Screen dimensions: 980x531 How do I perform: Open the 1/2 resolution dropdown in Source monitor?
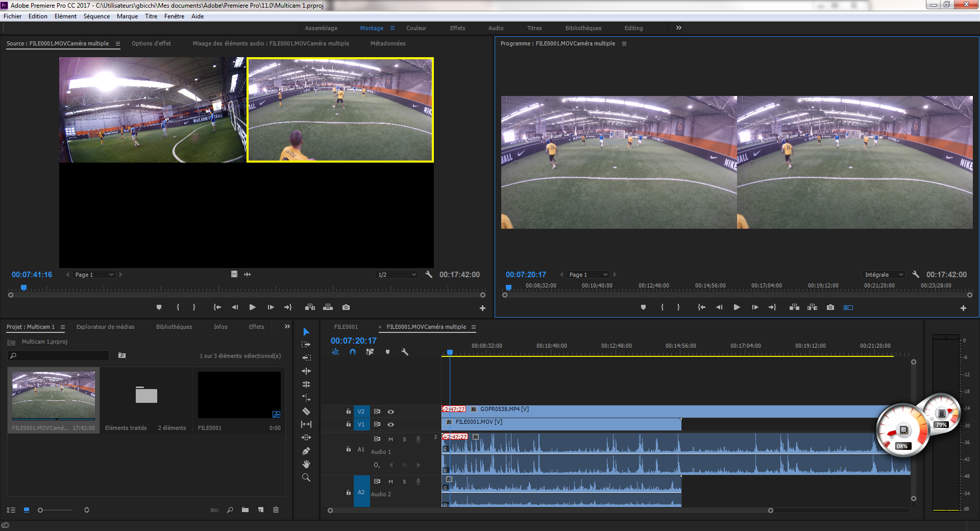[397, 275]
